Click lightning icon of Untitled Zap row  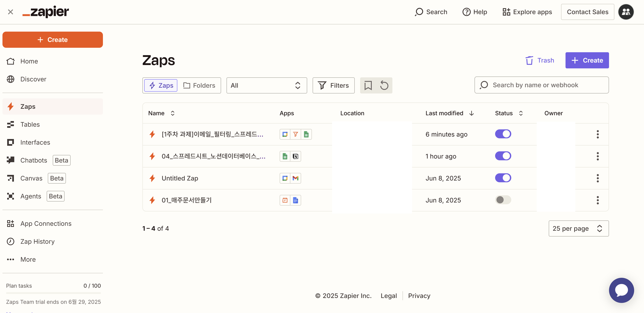coord(152,178)
